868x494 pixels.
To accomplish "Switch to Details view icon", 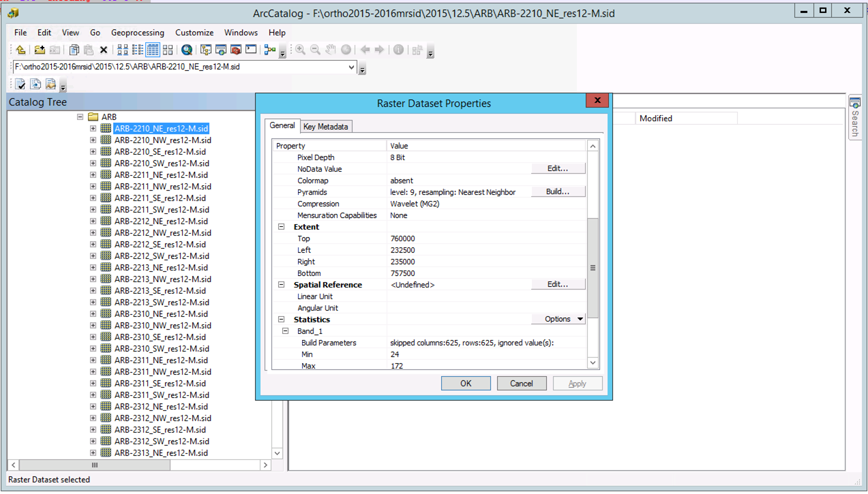I will click(x=152, y=50).
